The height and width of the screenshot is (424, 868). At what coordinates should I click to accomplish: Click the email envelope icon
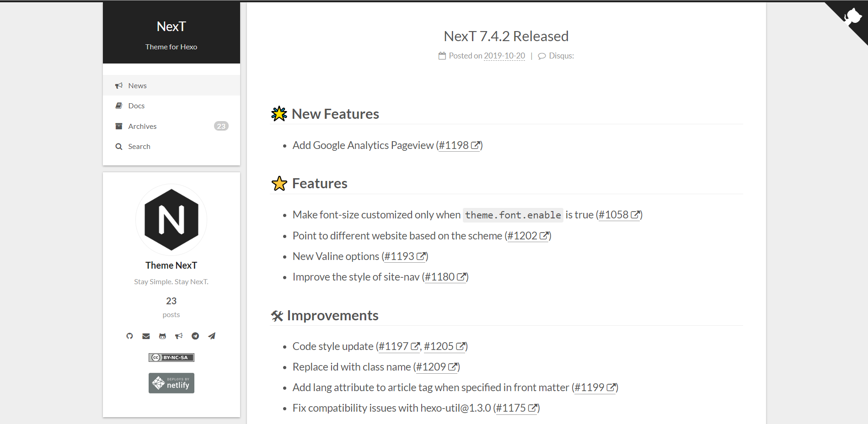[x=146, y=336]
